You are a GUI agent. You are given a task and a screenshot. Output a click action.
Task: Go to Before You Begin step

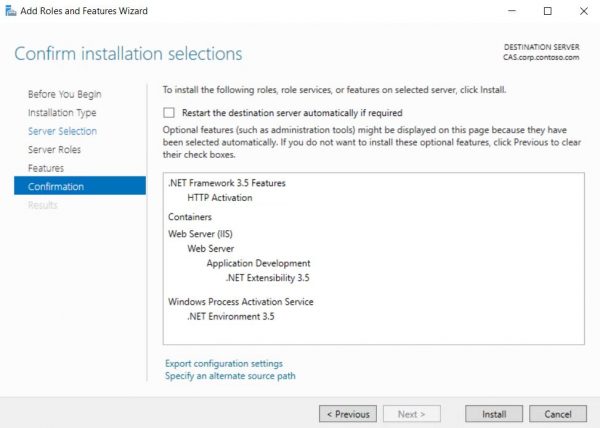coord(64,94)
